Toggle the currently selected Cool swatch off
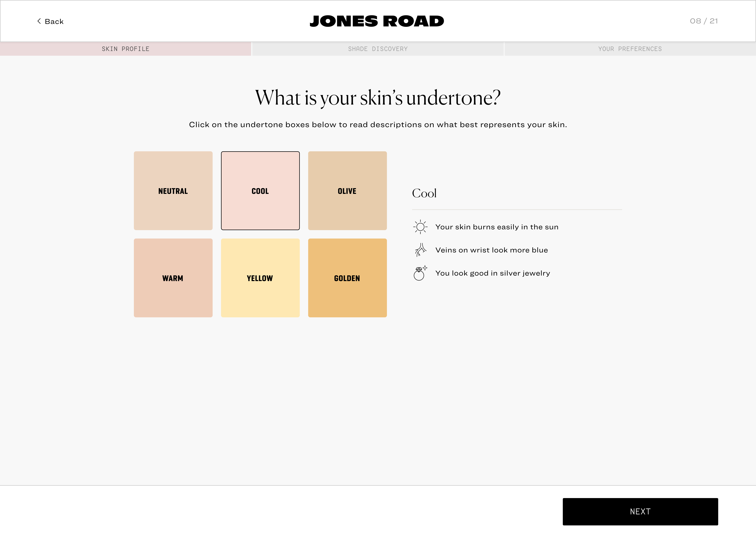756x538 pixels. click(x=260, y=191)
